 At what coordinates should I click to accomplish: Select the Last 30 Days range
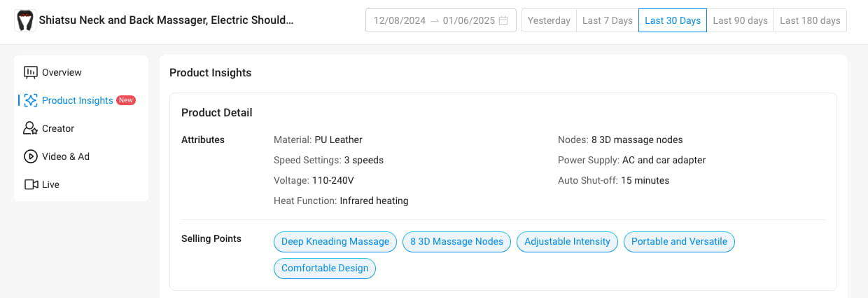[672, 20]
